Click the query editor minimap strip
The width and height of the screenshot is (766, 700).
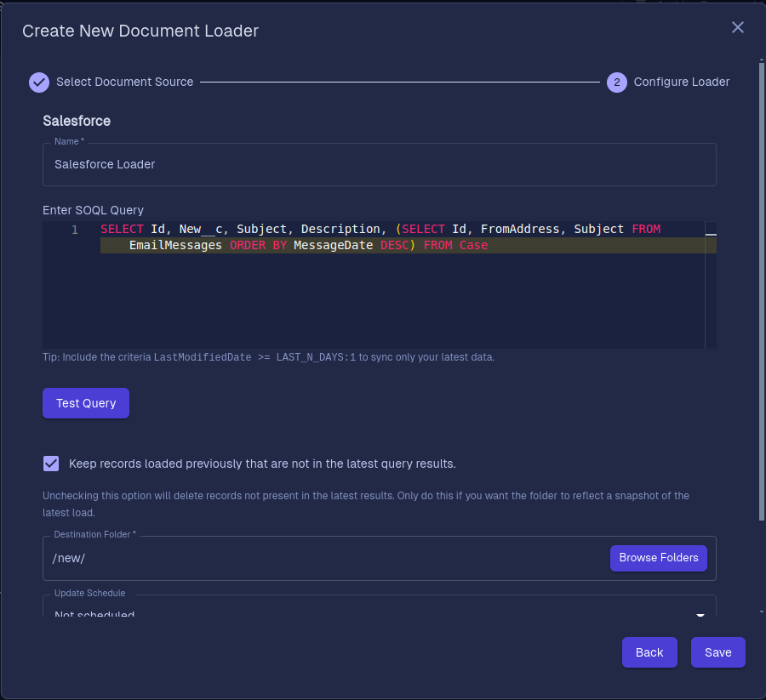[x=711, y=285]
